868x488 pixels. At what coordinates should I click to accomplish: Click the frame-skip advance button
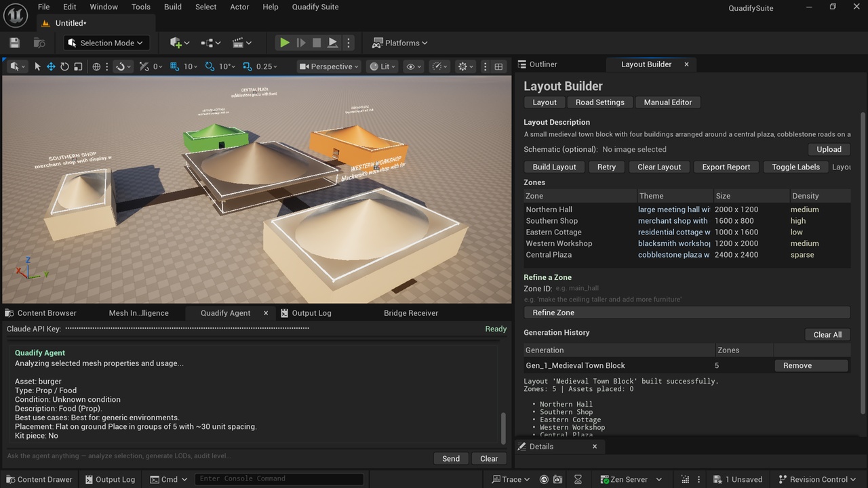point(301,43)
